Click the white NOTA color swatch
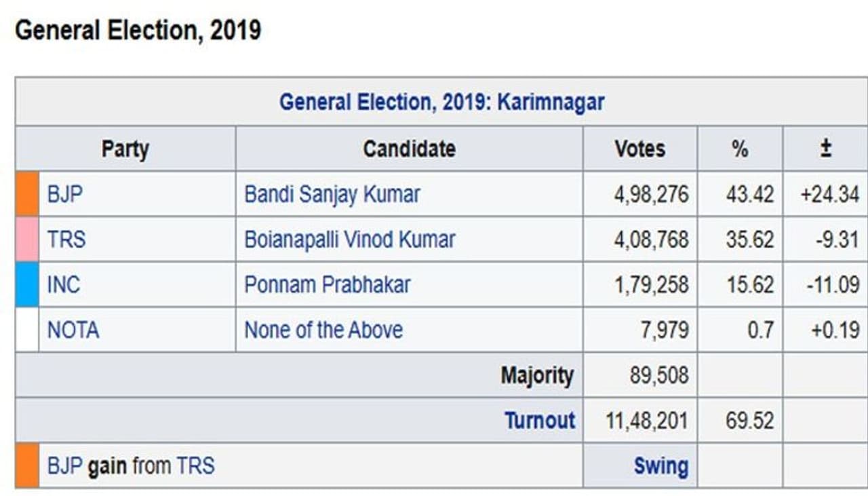 click(27, 330)
